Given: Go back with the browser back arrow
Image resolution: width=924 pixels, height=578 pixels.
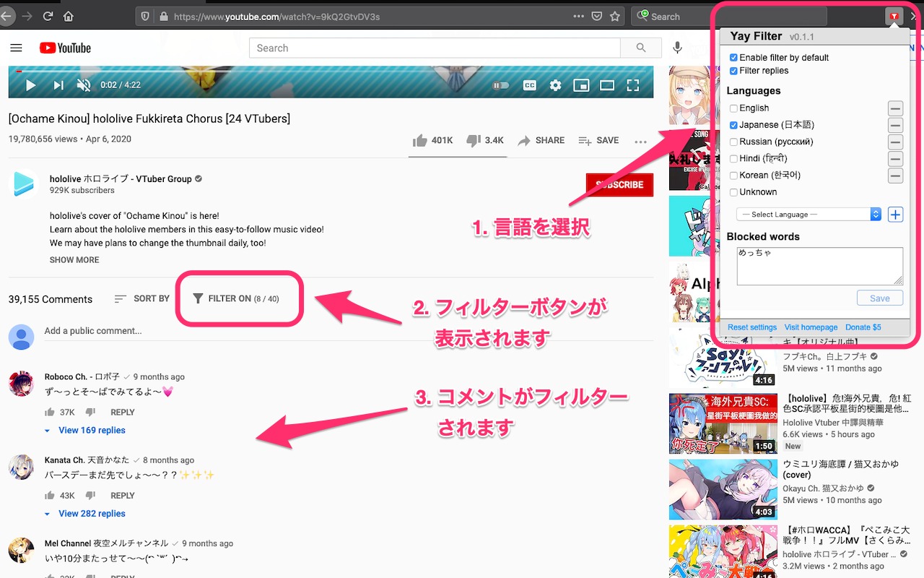Looking at the screenshot, I should tap(6, 16).
